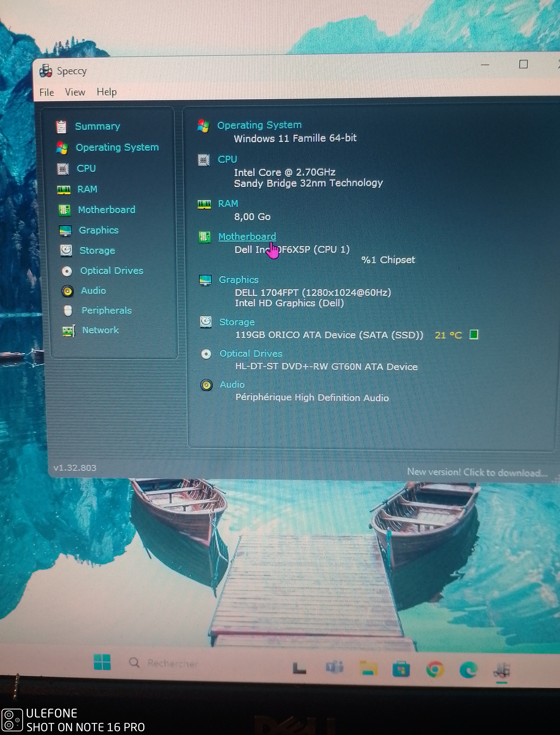Image resolution: width=560 pixels, height=735 pixels.
Task: Select the Audio speaker icon
Action: tap(68, 291)
